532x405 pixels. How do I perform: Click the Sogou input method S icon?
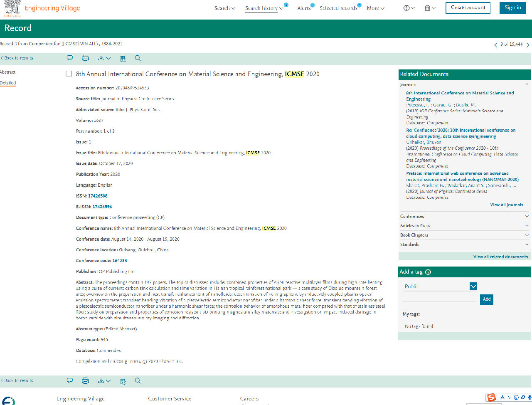492,398
